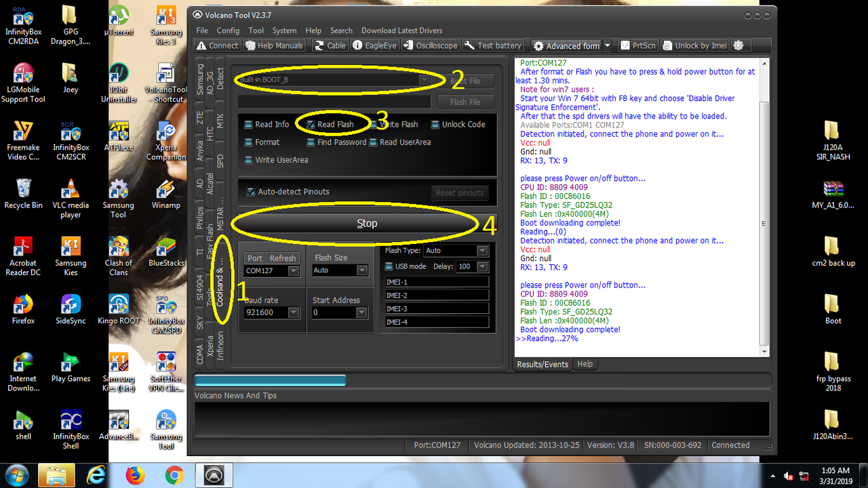Open the Delay 100 dropdown

(484, 266)
